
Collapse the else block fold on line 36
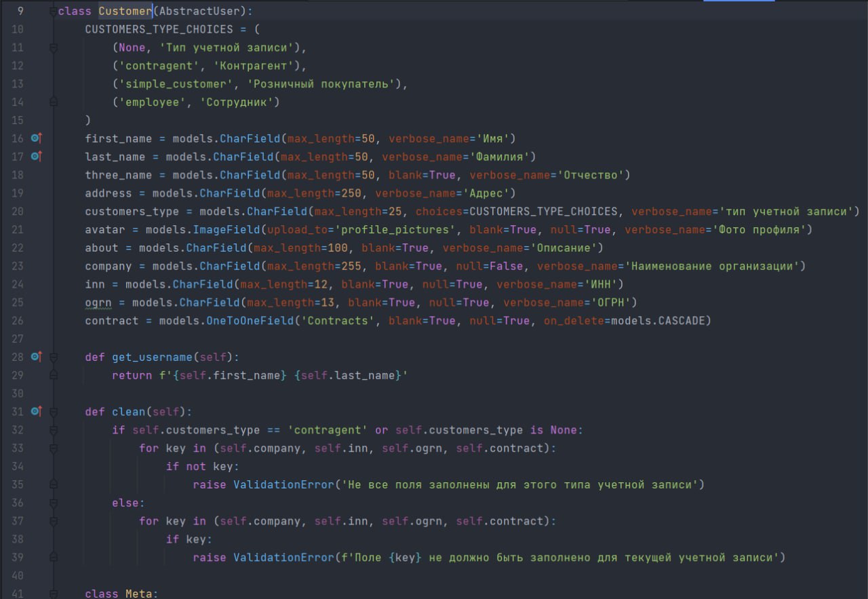click(x=54, y=503)
